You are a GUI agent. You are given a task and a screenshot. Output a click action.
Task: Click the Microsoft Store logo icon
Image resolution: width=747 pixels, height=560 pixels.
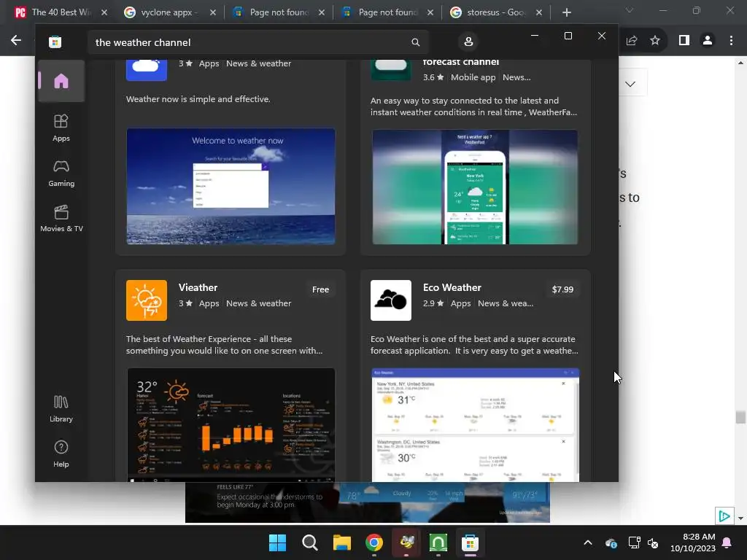pos(55,42)
